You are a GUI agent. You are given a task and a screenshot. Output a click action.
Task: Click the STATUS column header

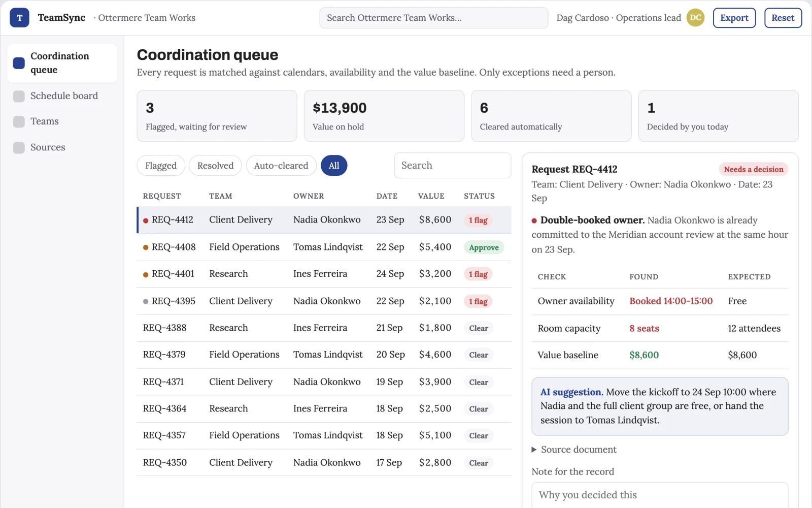pyautogui.click(x=479, y=196)
